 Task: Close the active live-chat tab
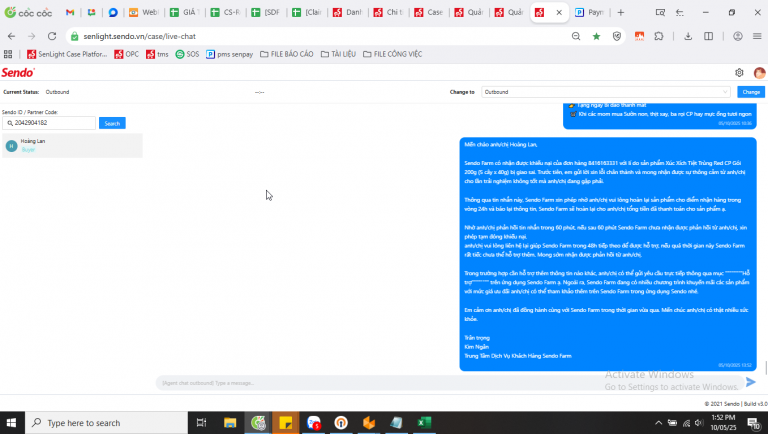(559, 12)
